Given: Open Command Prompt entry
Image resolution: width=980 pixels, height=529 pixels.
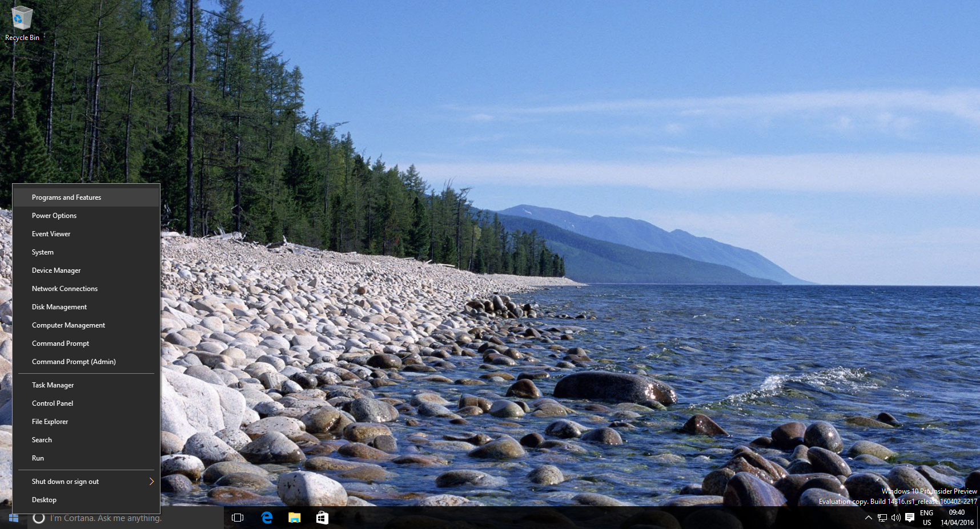Looking at the screenshot, I should 86,344.
